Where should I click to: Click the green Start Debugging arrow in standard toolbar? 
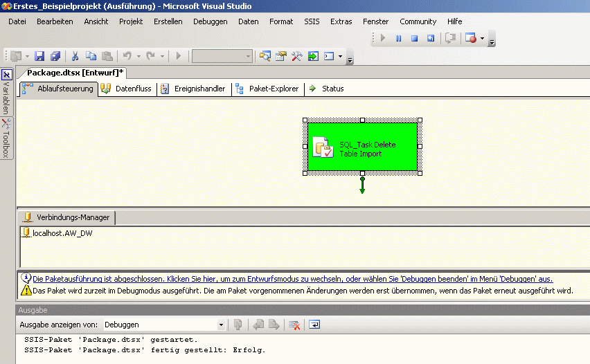[x=179, y=57]
